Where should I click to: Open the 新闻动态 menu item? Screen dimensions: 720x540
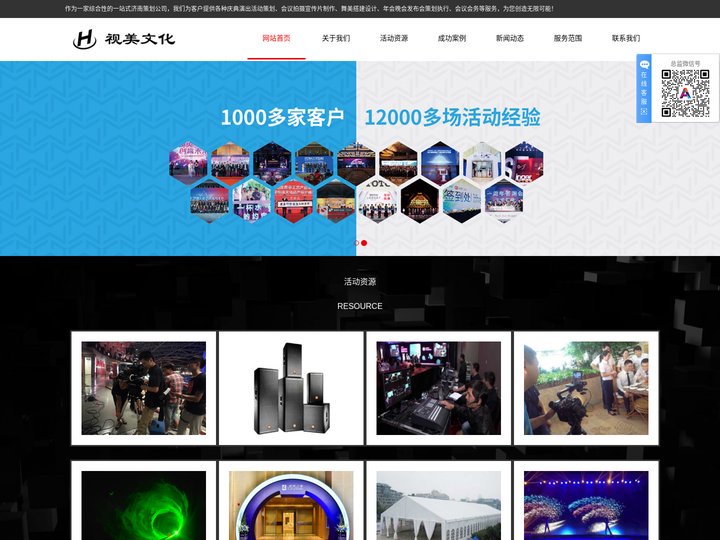(510, 38)
